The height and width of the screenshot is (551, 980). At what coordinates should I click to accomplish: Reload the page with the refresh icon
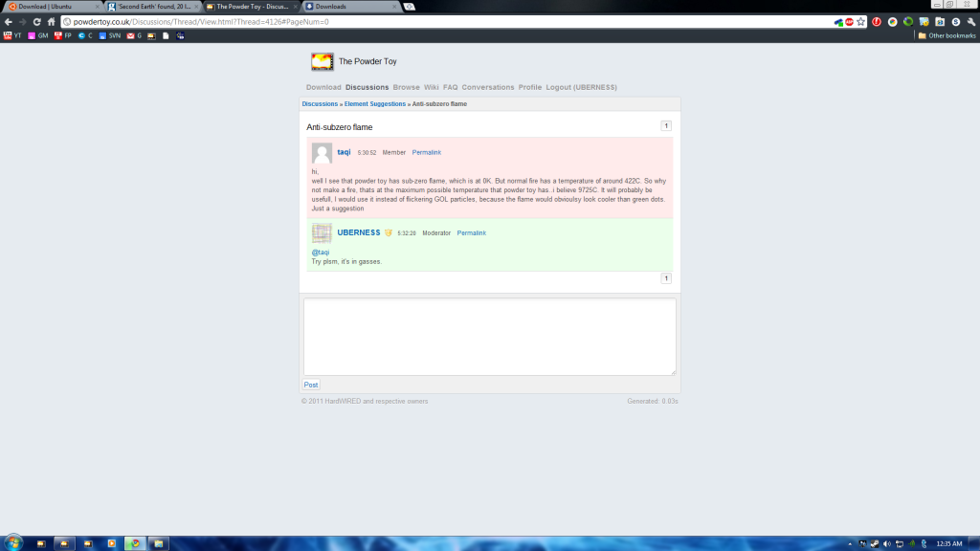coord(37,22)
